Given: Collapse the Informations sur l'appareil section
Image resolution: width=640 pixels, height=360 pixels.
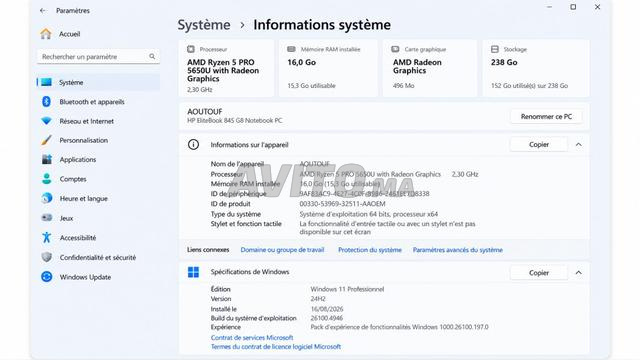Looking at the screenshot, I should [578, 144].
